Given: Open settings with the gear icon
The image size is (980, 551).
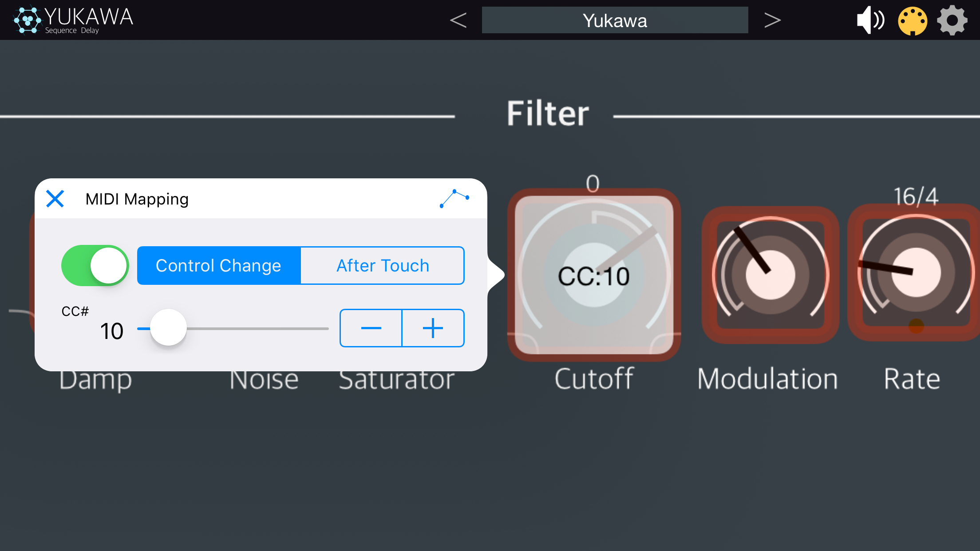Looking at the screenshot, I should coord(952,20).
